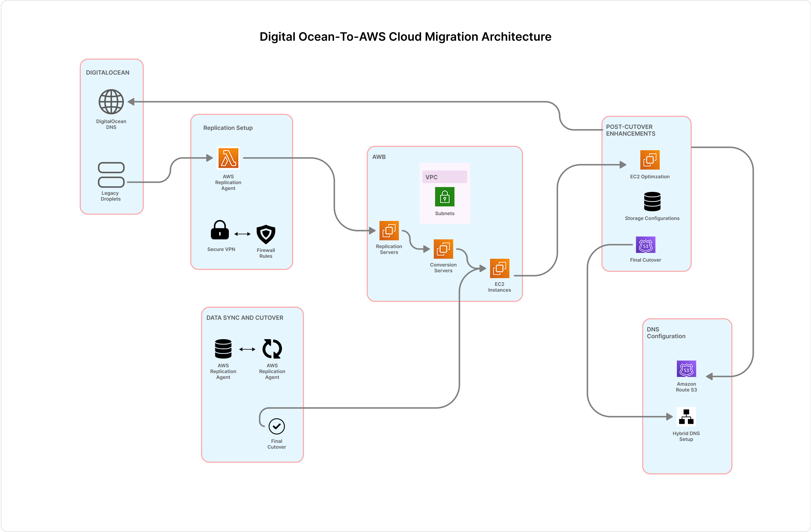Click the EC2 Instances icon
Viewport: 811px width, 532px height.
(x=499, y=268)
